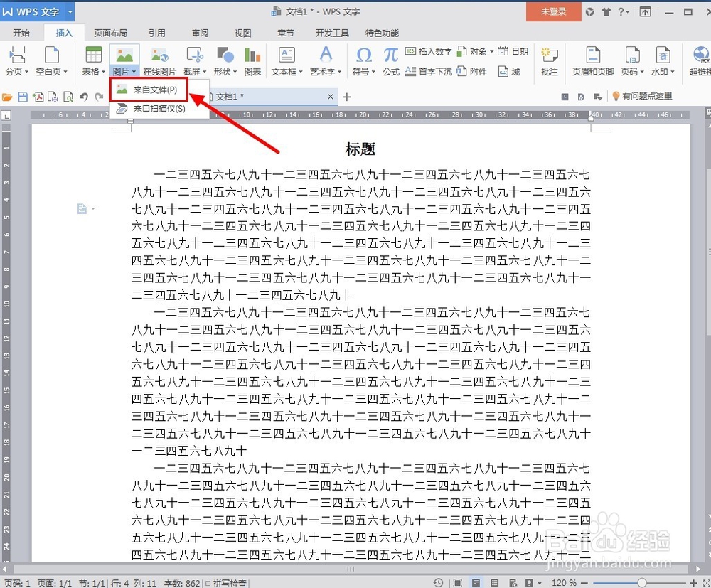This screenshot has height=588, width=711.
Task: Insert a 图表 chart
Action: click(x=252, y=60)
